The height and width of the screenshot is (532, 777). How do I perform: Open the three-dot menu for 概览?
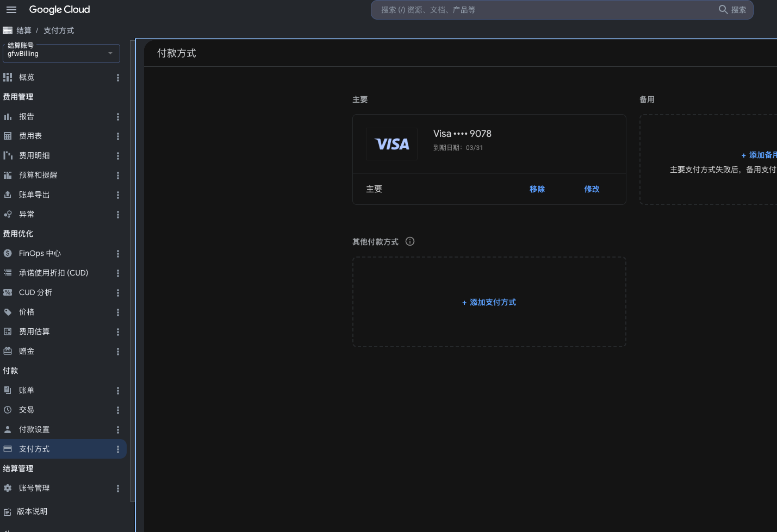[x=118, y=78]
